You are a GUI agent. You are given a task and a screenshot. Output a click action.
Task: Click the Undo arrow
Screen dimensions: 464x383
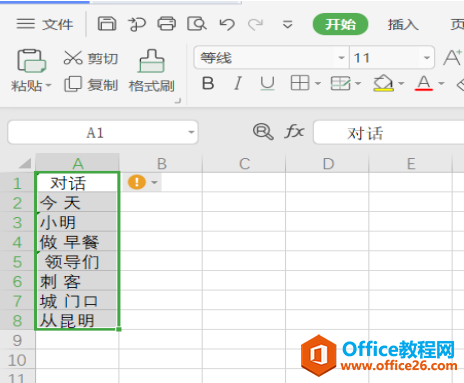pos(227,24)
